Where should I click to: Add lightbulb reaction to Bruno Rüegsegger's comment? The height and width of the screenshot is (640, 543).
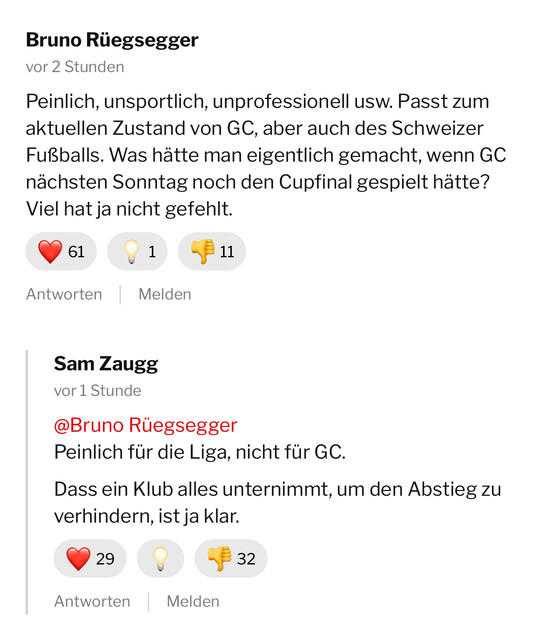tap(137, 251)
